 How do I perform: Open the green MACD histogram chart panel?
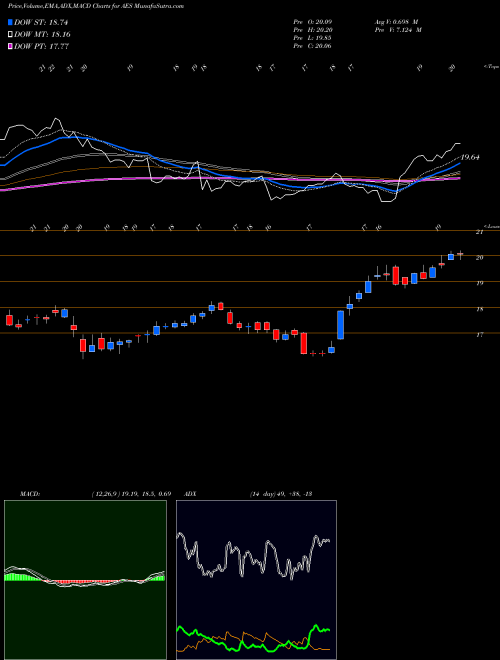click(x=85, y=580)
